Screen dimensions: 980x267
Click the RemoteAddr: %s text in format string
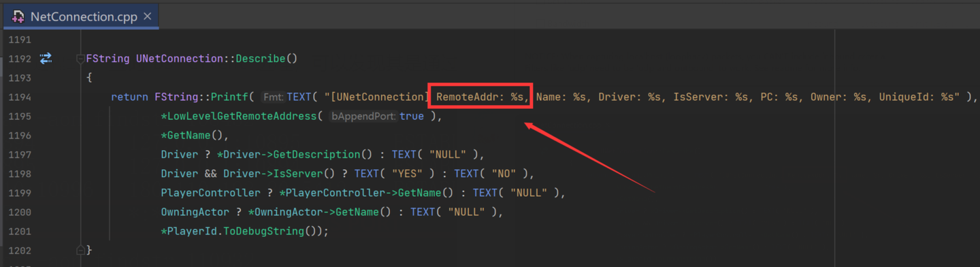[480, 97]
